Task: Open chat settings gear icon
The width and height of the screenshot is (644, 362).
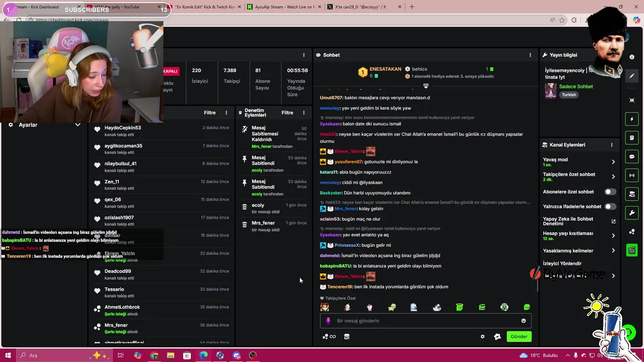Action: click(482, 337)
